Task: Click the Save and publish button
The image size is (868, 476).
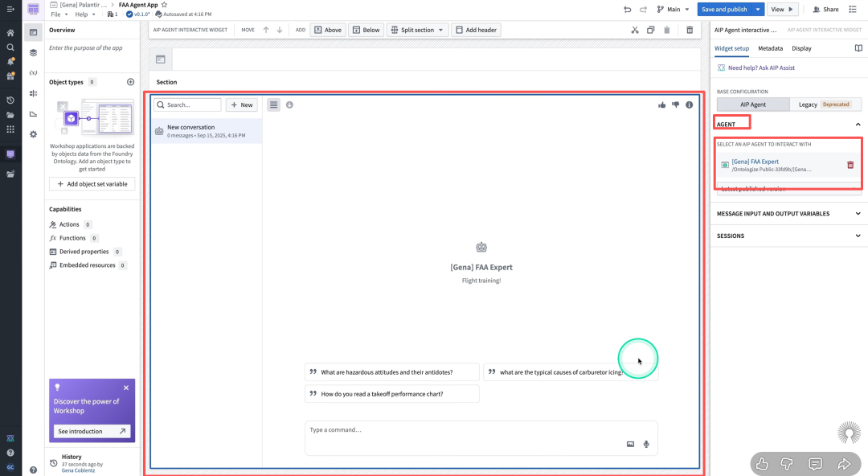Action: [x=724, y=10]
